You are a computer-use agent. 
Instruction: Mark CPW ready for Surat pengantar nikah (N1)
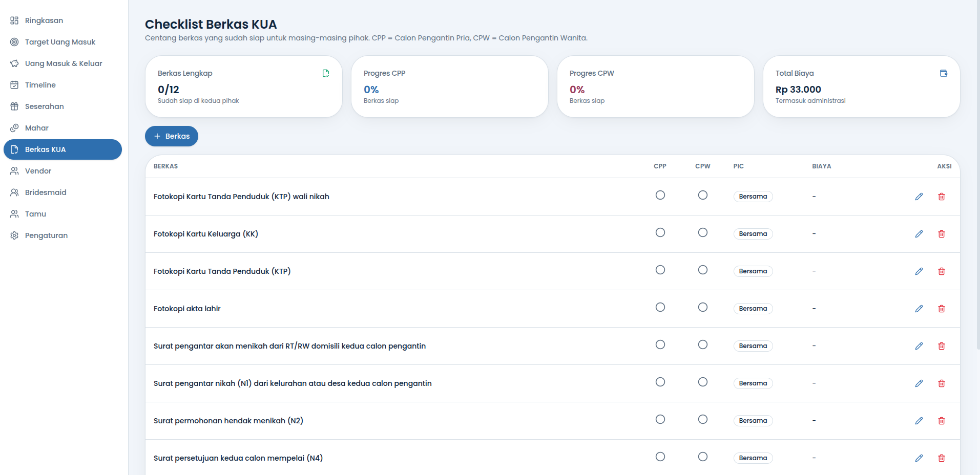tap(703, 382)
